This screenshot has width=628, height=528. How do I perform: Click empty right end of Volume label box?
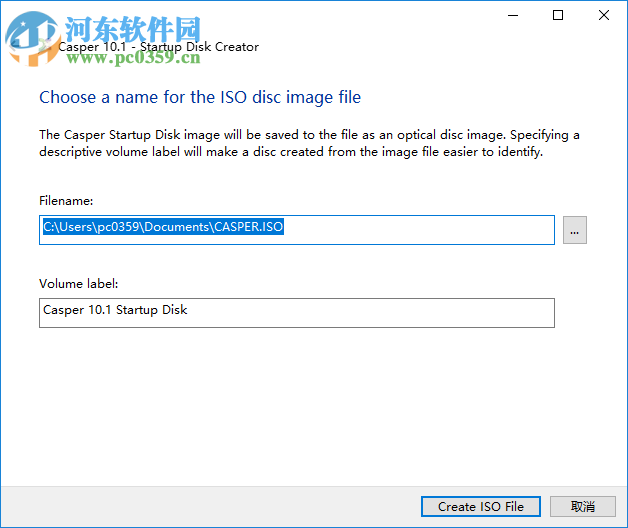pos(450,312)
